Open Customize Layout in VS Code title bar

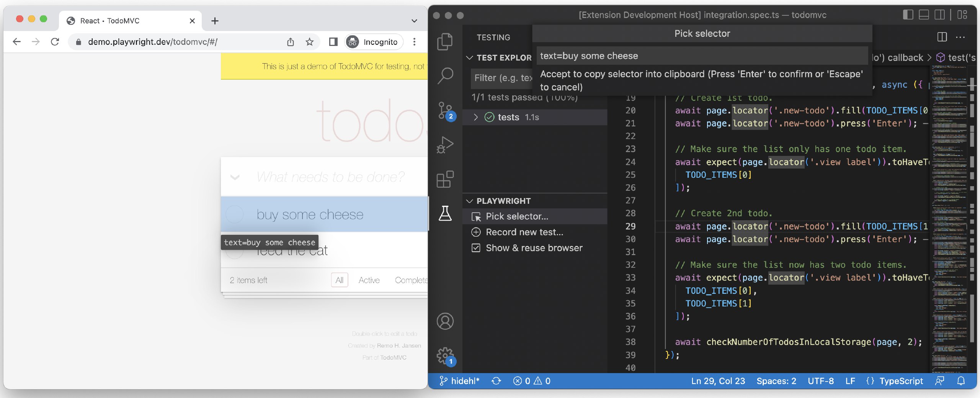pyautogui.click(x=962, y=15)
